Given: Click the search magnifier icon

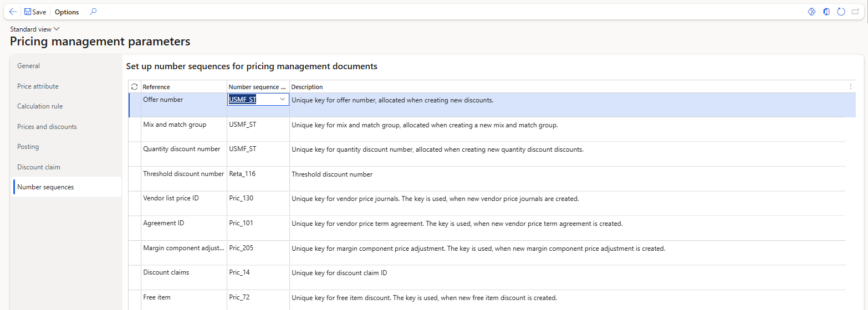Looking at the screenshot, I should click(93, 12).
